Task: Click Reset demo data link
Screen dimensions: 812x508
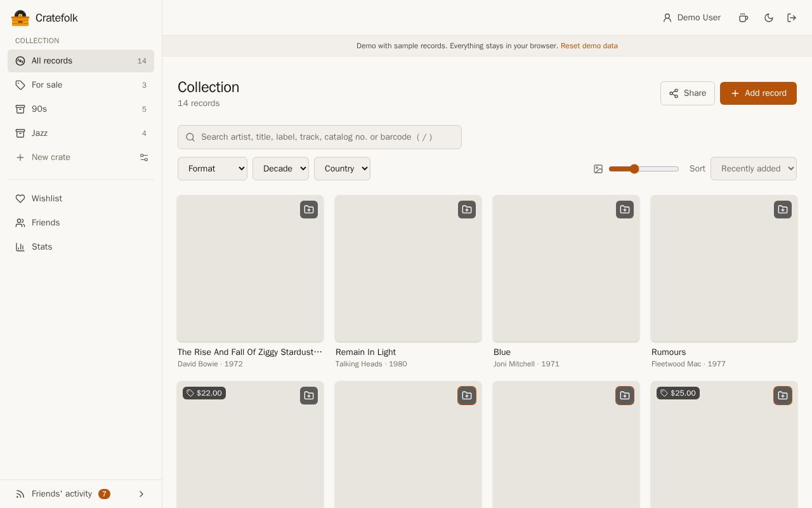Action: (x=589, y=46)
